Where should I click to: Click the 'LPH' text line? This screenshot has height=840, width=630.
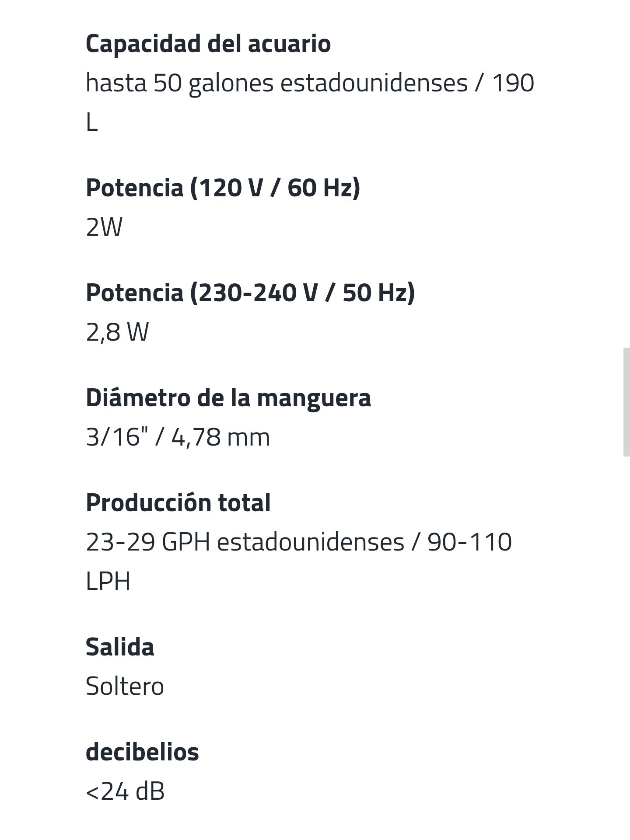[x=108, y=581]
